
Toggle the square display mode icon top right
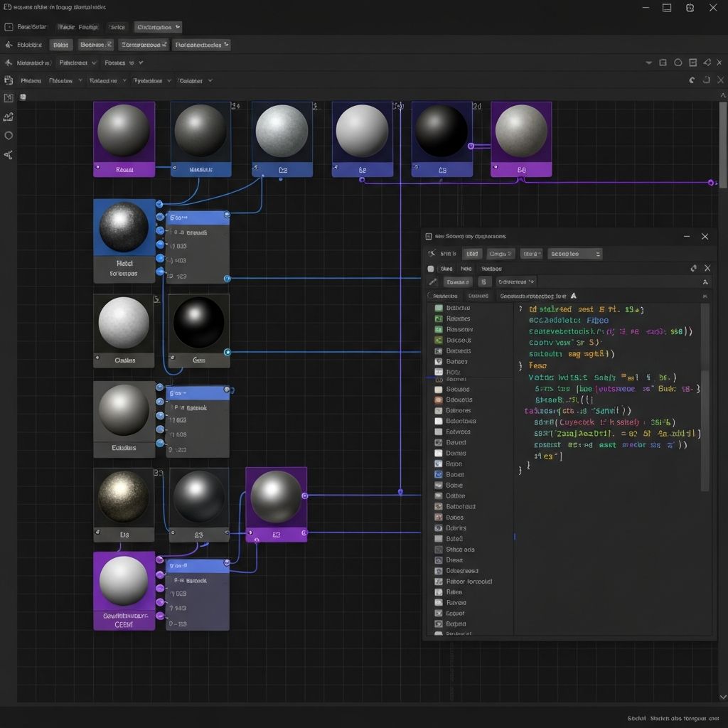664,62
